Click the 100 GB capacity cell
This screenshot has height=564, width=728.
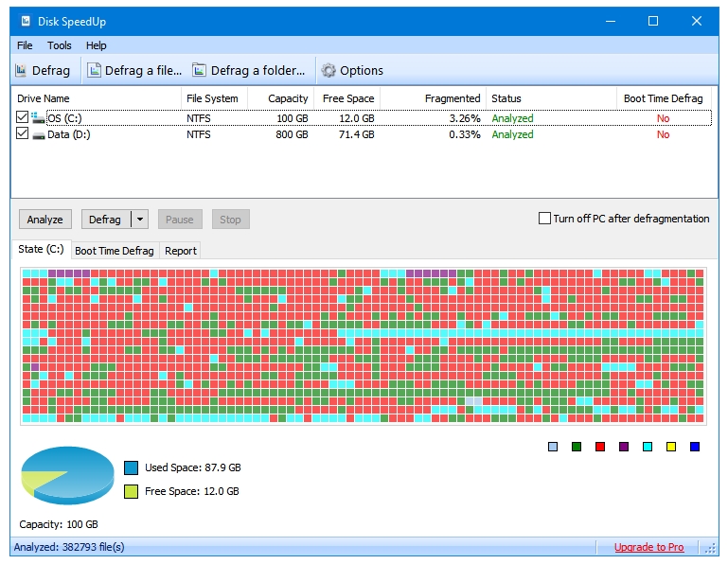click(292, 118)
